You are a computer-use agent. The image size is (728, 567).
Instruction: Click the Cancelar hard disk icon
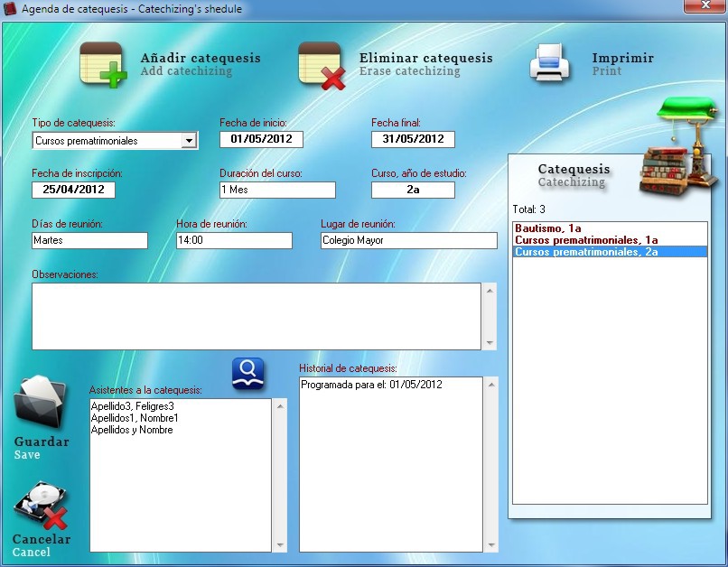pos(41,506)
